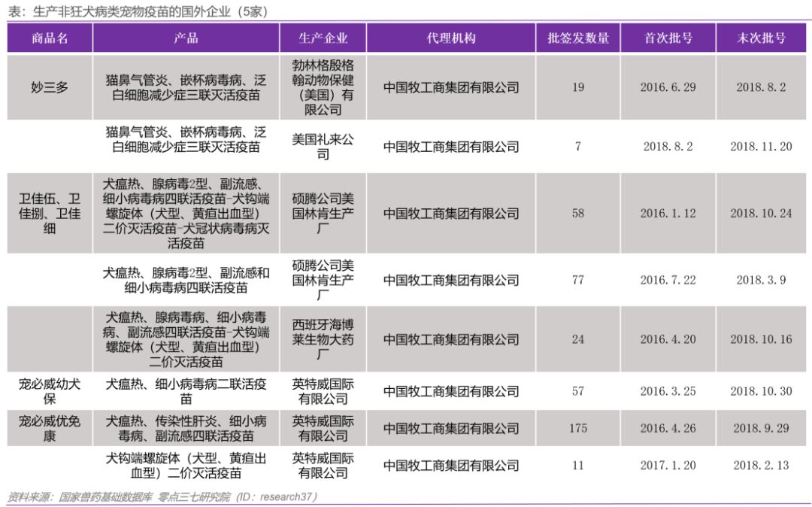Click the batch count value 175

pos(579,429)
